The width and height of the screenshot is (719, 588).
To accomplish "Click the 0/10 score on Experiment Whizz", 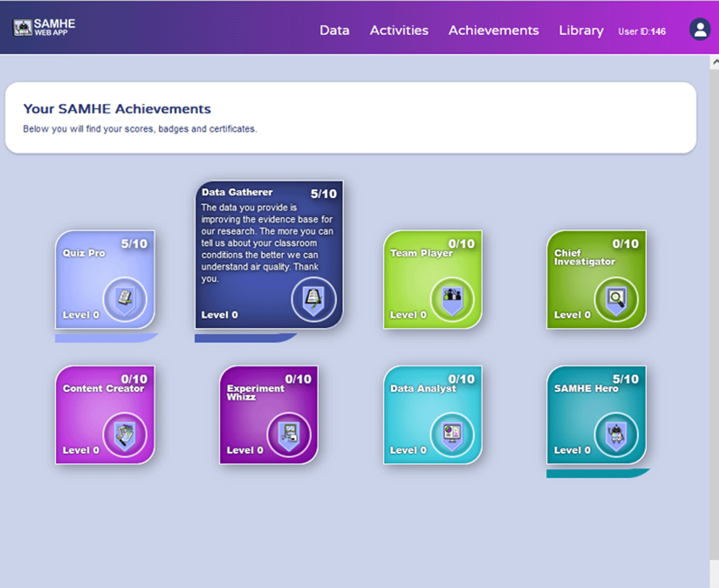I will coord(298,379).
